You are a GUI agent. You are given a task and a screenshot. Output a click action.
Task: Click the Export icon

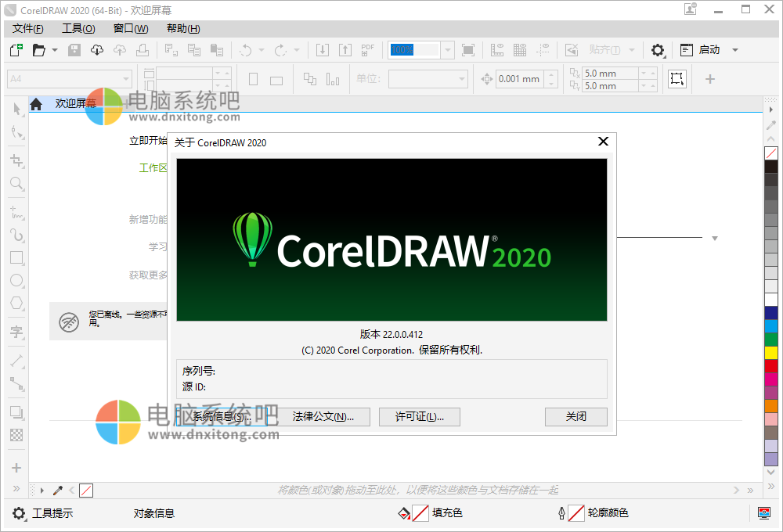point(345,50)
